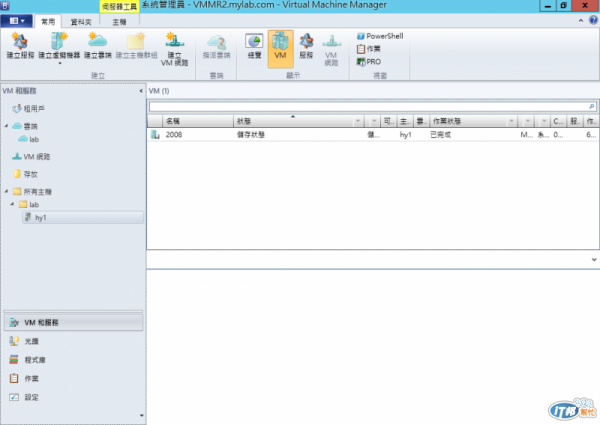Viewport: 600px width, 425px height.
Task: Open the 作業 (Jobs) workspace in sidebar
Action: click(24, 378)
